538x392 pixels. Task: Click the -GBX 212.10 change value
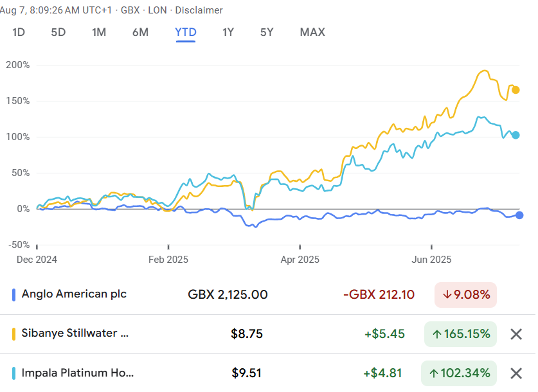[379, 294]
